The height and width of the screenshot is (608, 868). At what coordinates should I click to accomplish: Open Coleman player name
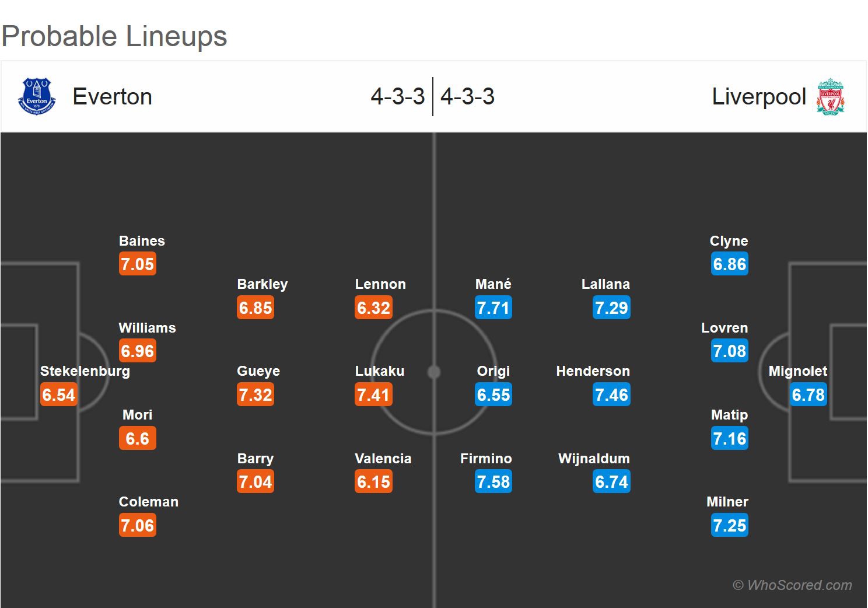coord(149,502)
